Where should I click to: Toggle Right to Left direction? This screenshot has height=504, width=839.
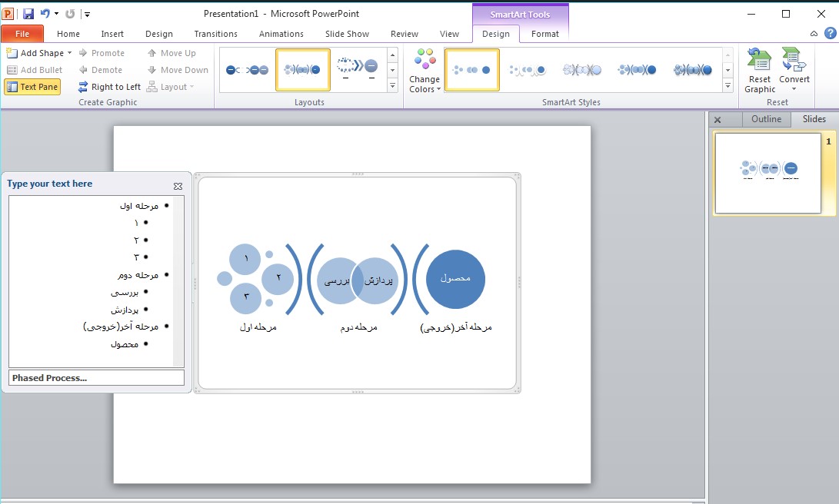[109, 87]
